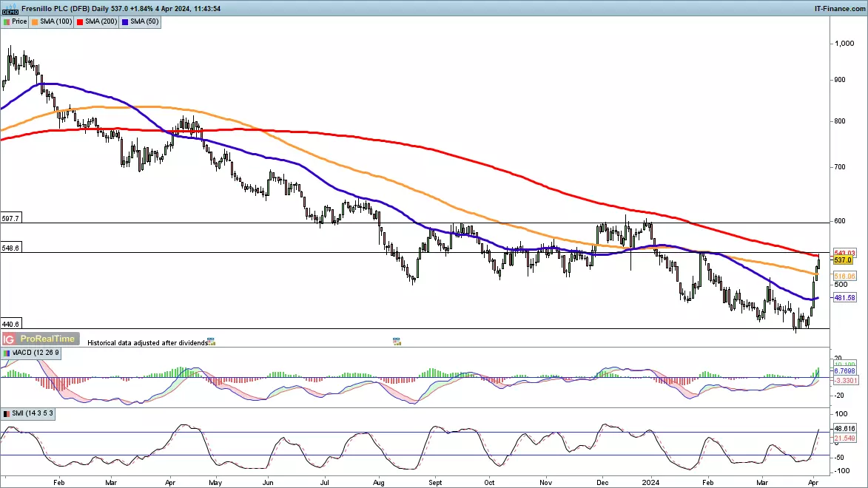The width and height of the screenshot is (868, 488).
Task: Click the Oct label on time axis
Action: click(x=489, y=483)
